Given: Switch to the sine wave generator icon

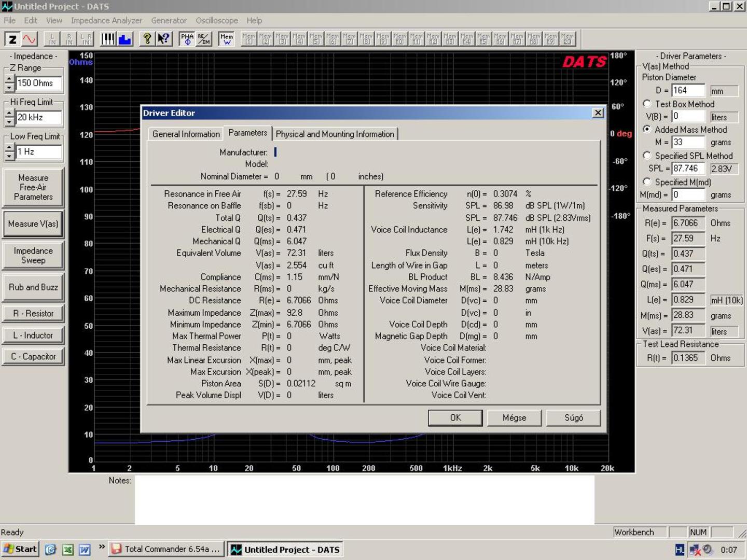Looking at the screenshot, I should click(30, 39).
